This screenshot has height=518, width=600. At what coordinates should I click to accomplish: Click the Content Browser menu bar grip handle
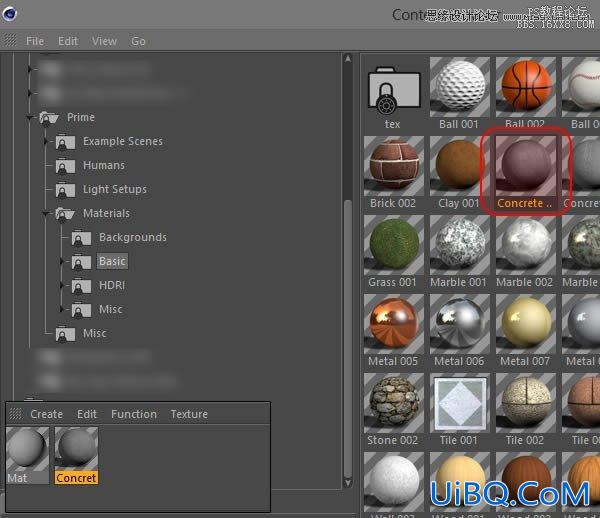(x=10, y=40)
